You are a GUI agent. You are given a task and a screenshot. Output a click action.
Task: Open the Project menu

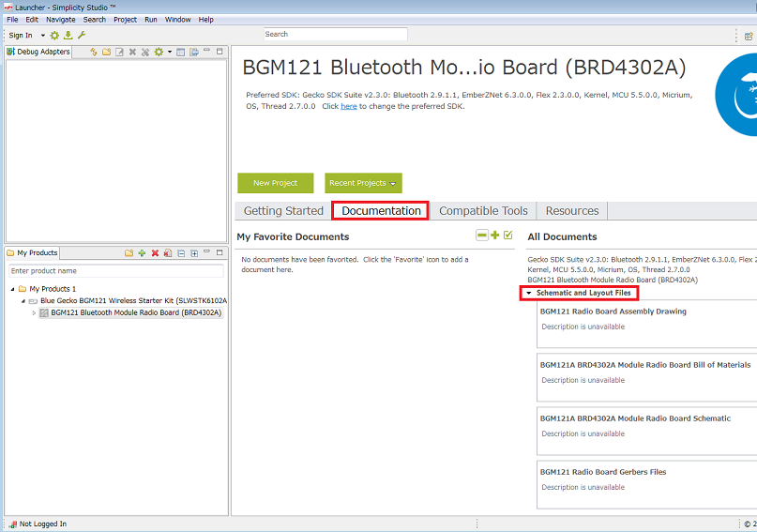tap(126, 20)
